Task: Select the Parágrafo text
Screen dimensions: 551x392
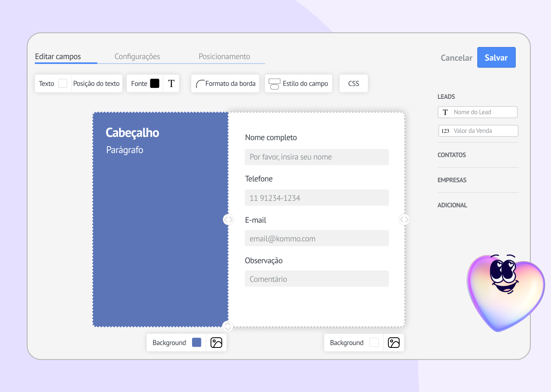Action: click(x=125, y=150)
